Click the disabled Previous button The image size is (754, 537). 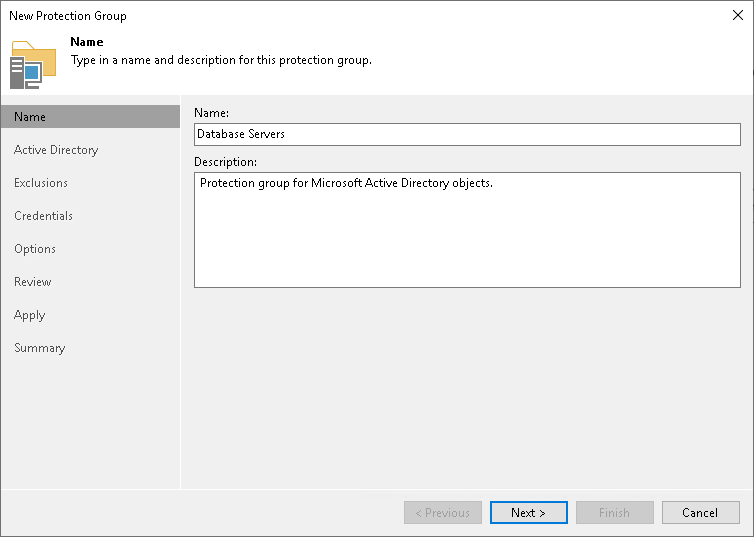pos(443,513)
